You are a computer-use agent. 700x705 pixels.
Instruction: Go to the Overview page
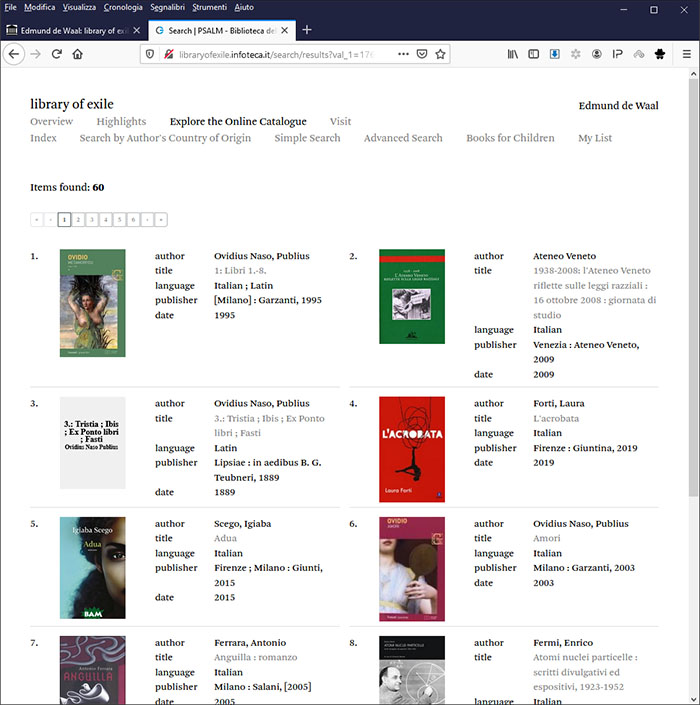pos(51,121)
